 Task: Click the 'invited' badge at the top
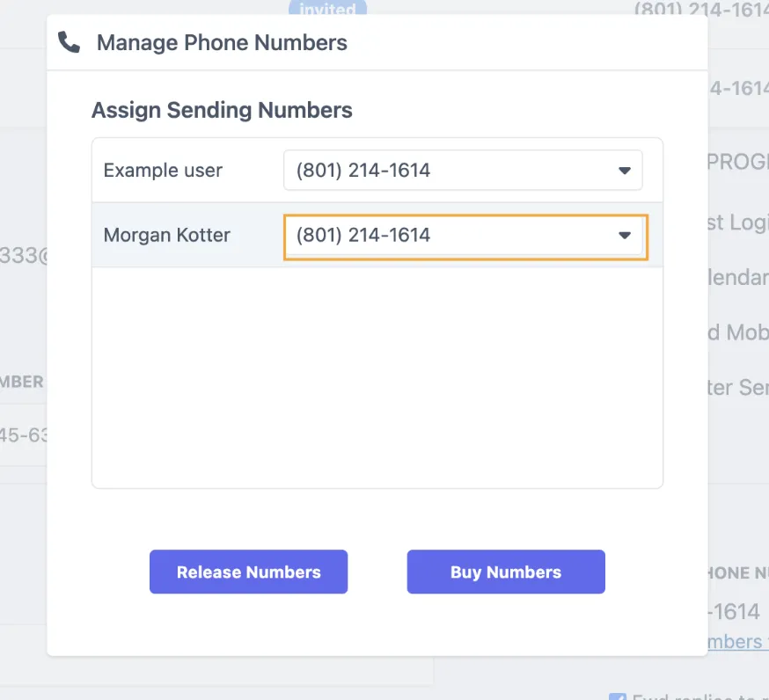click(328, 10)
